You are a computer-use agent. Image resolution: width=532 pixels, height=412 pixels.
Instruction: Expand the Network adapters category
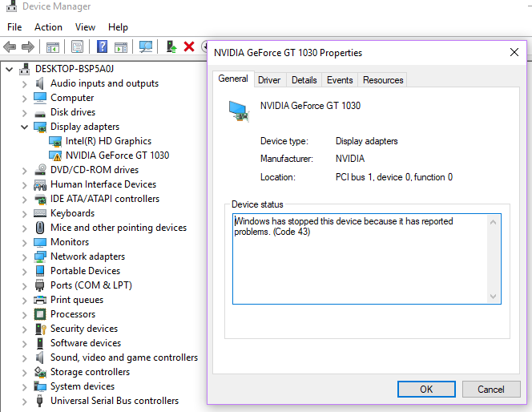tap(24, 257)
